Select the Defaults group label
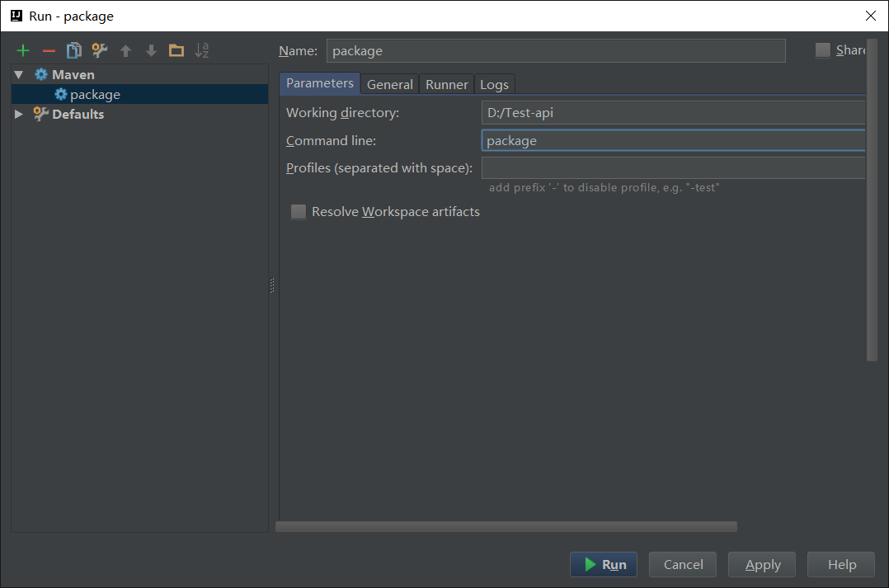Image resolution: width=889 pixels, height=588 pixels. (x=78, y=114)
